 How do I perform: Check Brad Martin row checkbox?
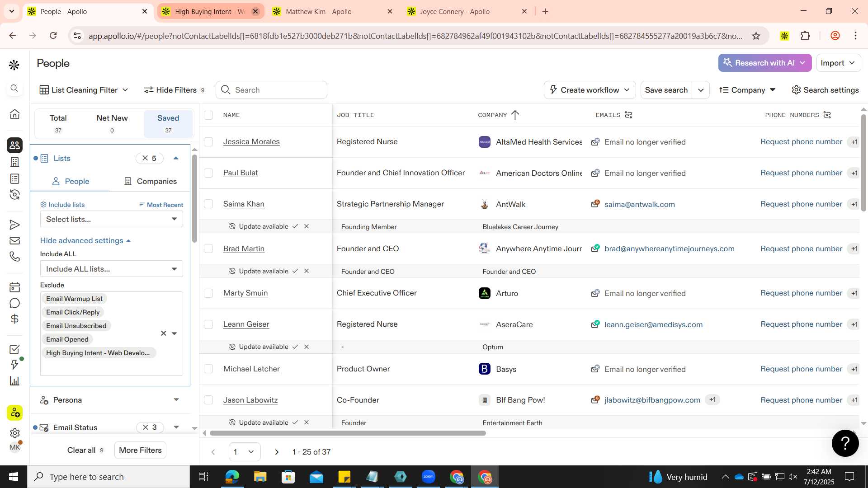pyautogui.click(x=208, y=249)
